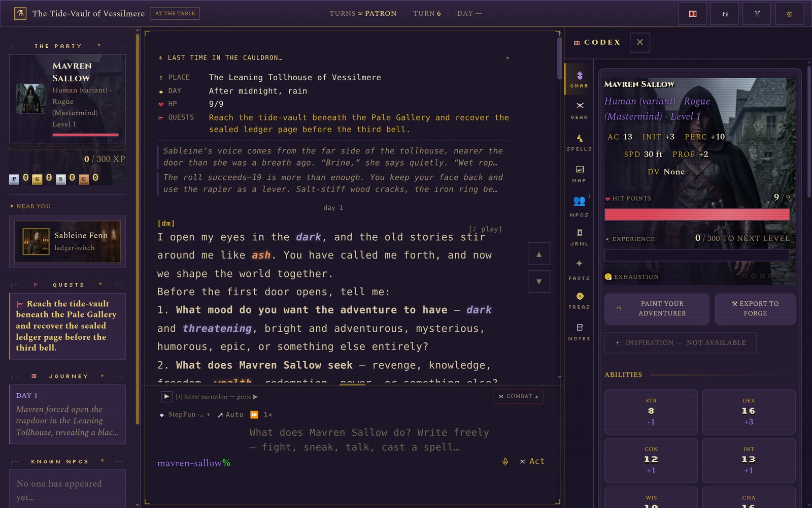Switch to the JRNL codex tab
This screenshot has width=812, height=508.
(x=579, y=237)
